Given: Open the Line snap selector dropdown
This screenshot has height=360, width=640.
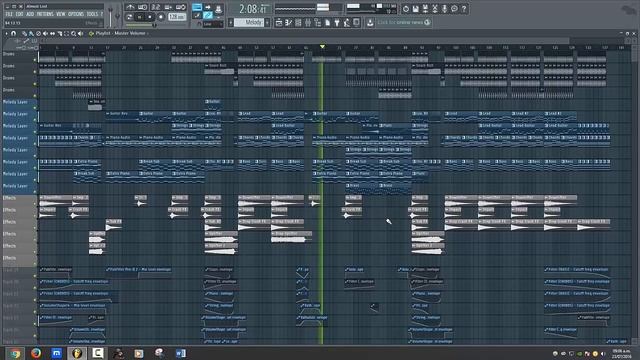Looking at the screenshot, I should 213,24.
